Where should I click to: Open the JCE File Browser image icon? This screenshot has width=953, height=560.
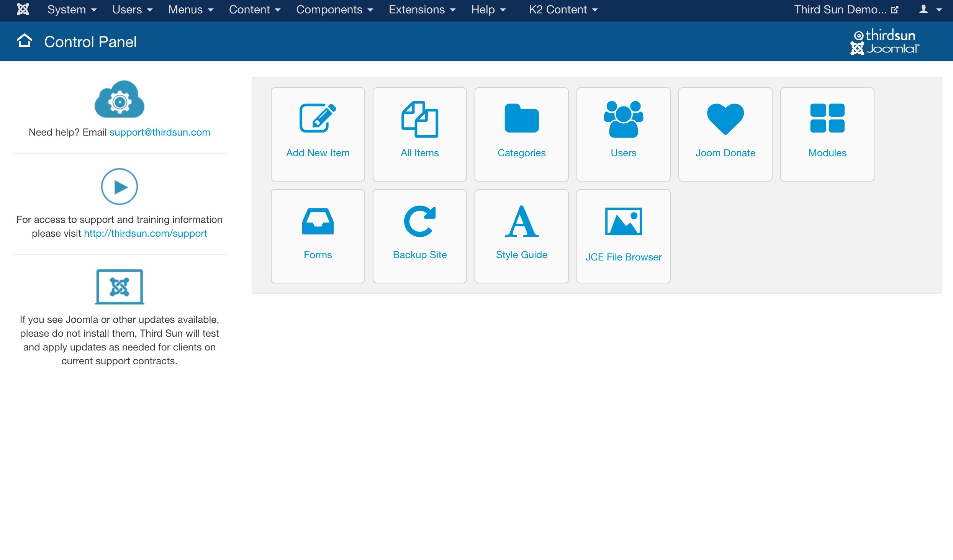623,221
